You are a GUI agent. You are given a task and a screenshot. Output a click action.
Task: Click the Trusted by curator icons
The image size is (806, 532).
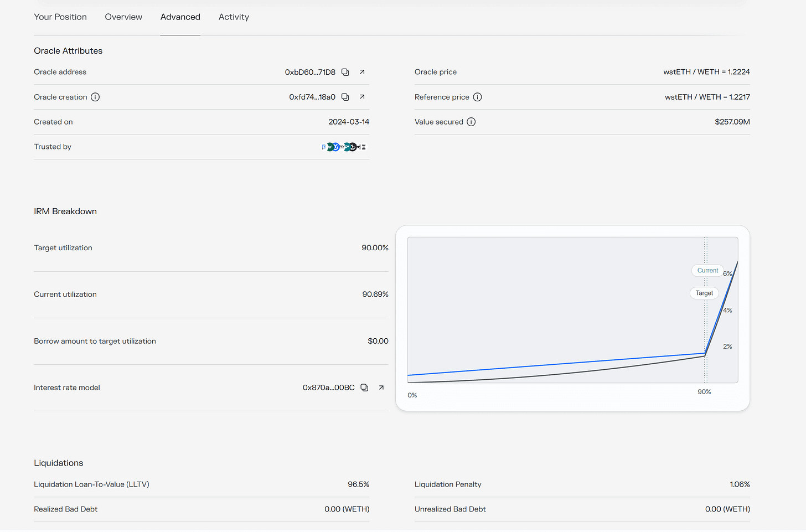[x=344, y=147]
